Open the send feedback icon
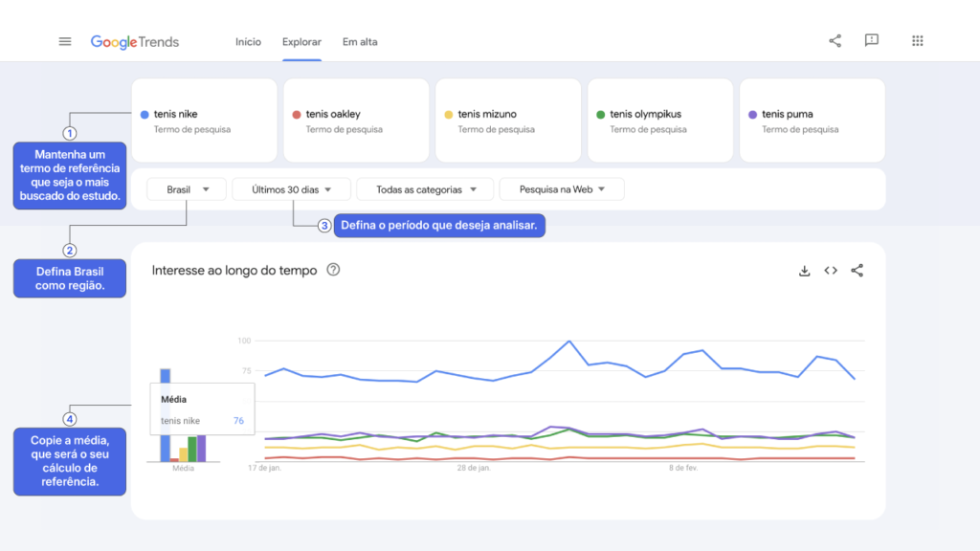 click(871, 40)
